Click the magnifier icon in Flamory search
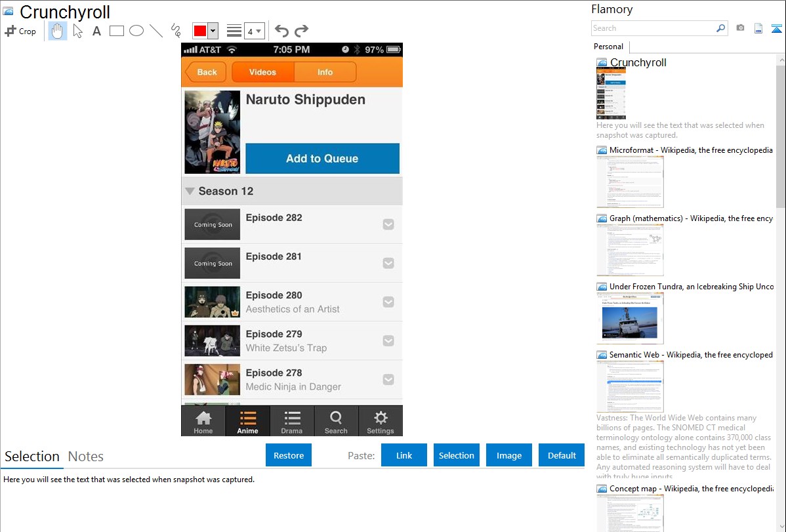786x532 pixels. tap(720, 28)
